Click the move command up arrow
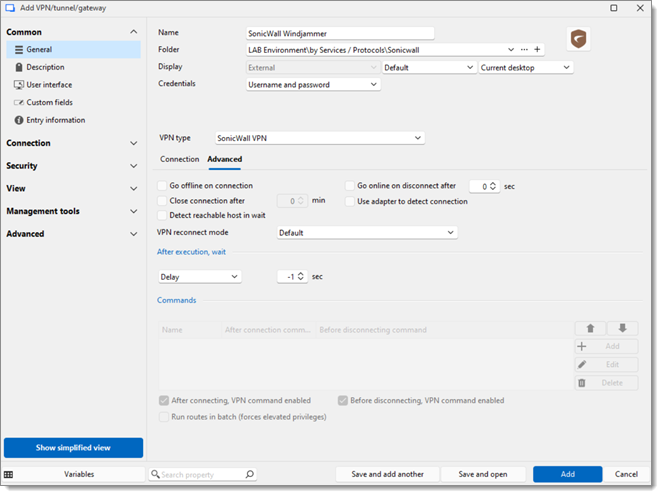The image size is (662, 496). pos(590,328)
